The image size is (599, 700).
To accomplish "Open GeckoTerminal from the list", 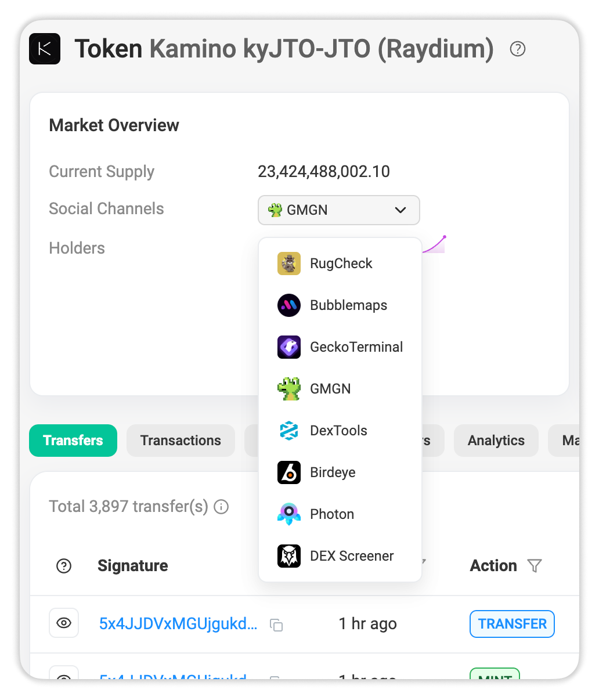I will pos(340,347).
